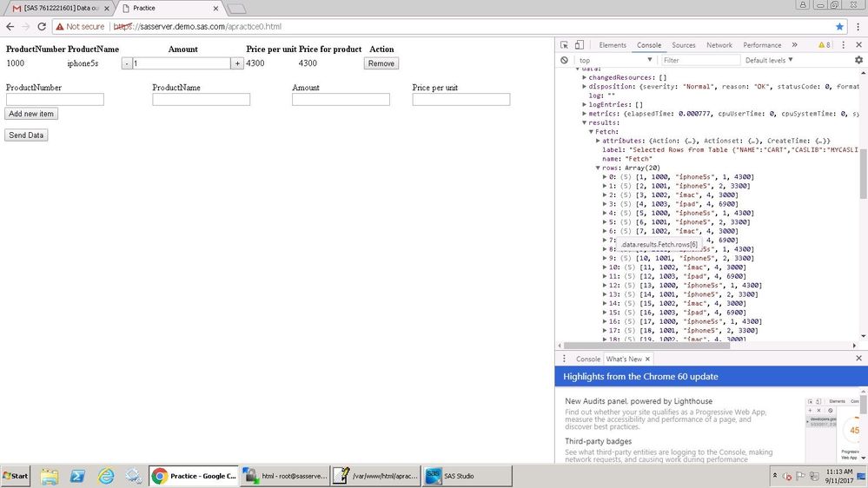Click the iphone5s amount field
The height and width of the screenshot is (488, 868).
182,63
